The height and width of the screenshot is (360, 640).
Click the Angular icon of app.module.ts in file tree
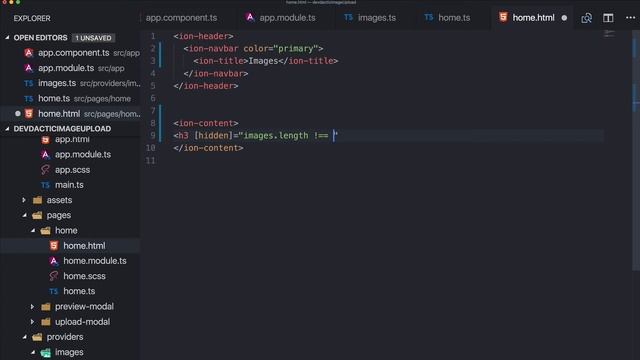tap(45, 155)
